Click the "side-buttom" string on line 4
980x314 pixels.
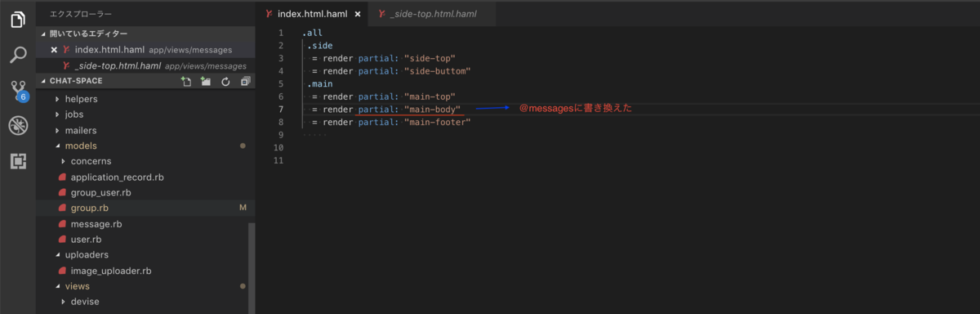tap(437, 71)
